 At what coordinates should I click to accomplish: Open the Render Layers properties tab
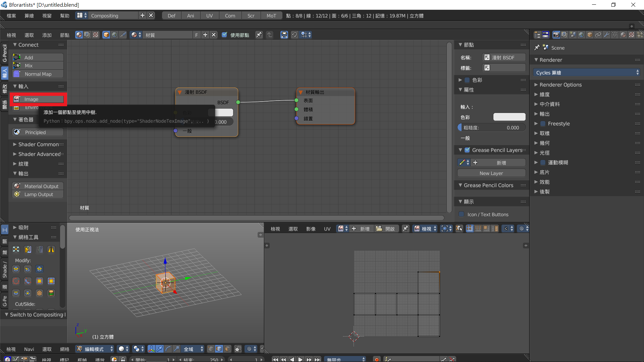coord(565,35)
